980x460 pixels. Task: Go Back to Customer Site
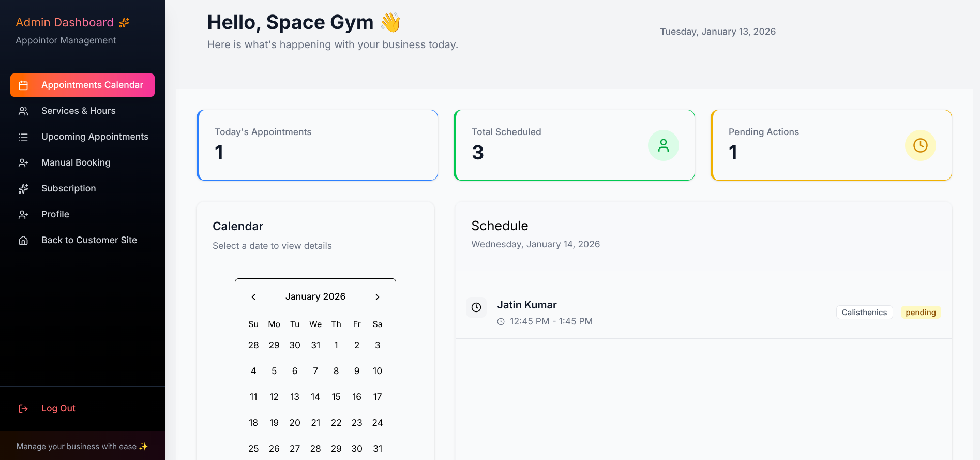coord(82,240)
